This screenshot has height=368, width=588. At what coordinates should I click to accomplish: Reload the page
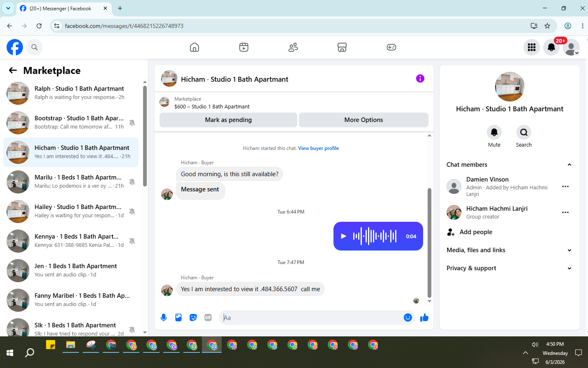point(39,26)
